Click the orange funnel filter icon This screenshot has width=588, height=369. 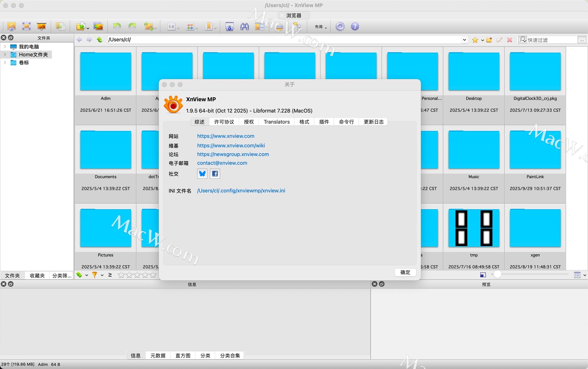click(95, 275)
